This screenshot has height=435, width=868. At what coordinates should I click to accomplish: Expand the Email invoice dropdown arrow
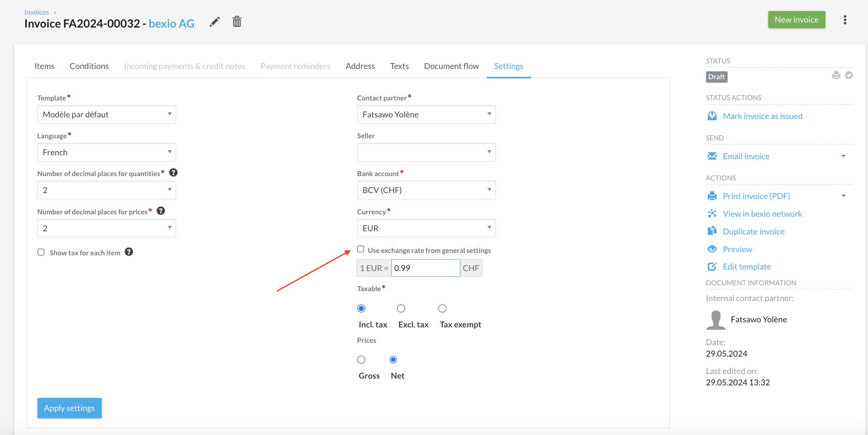tap(844, 156)
